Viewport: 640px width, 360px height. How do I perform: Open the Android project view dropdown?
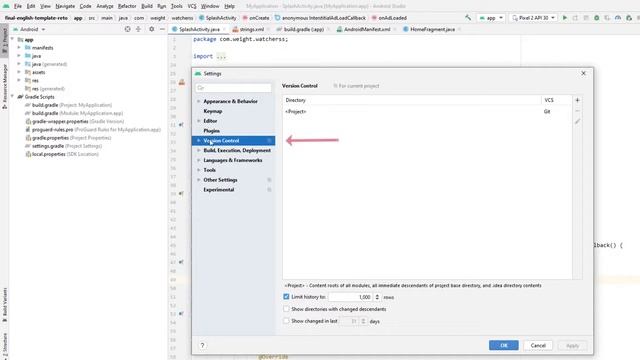click(29, 29)
